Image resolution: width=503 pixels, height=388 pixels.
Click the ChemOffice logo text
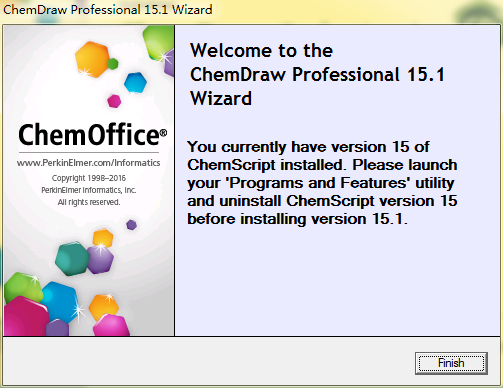89,135
